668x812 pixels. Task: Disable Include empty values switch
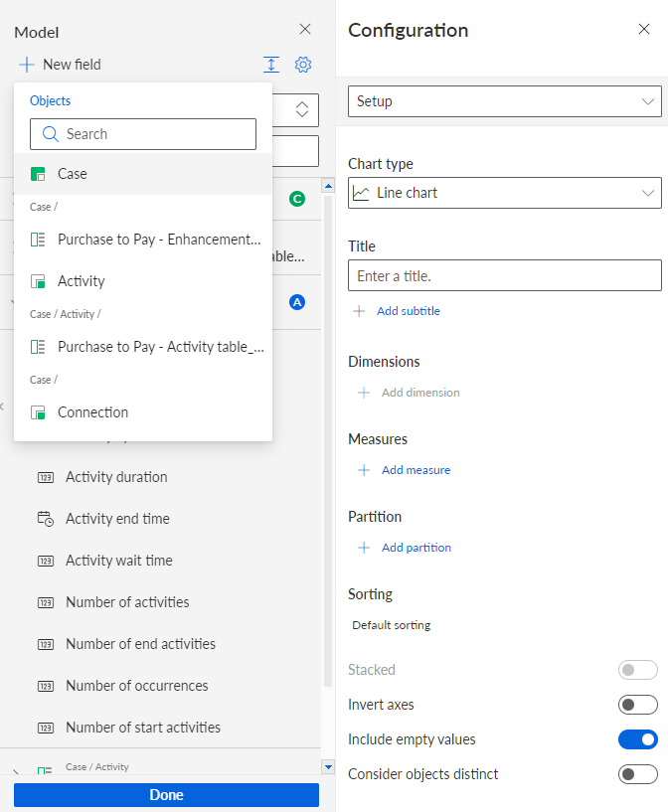[638, 739]
